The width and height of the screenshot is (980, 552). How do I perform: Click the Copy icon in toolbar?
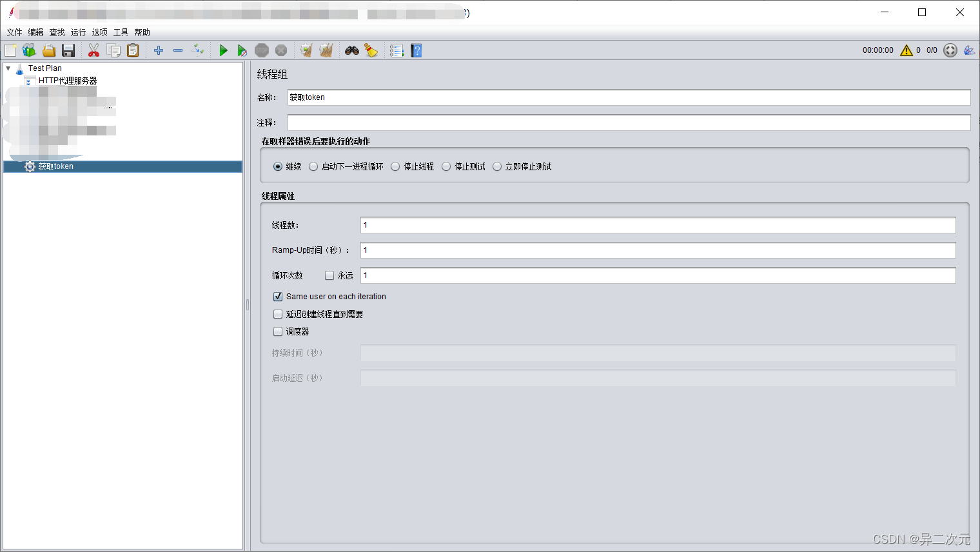click(113, 50)
